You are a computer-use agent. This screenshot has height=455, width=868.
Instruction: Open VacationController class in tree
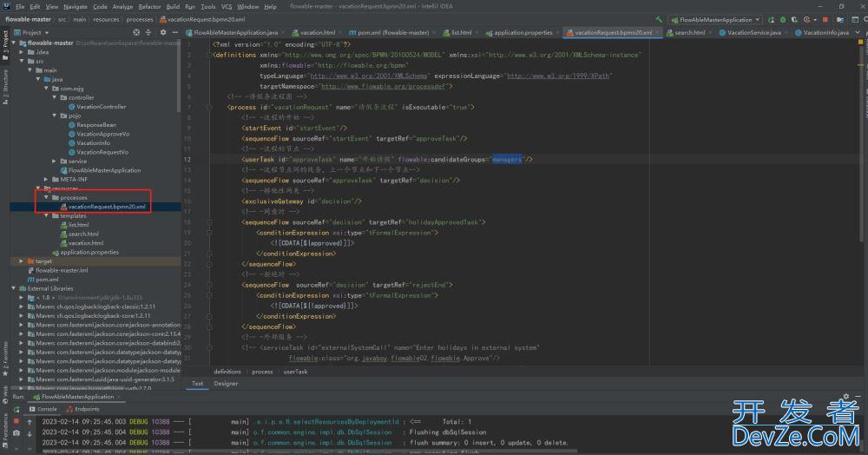coord(102,107)
